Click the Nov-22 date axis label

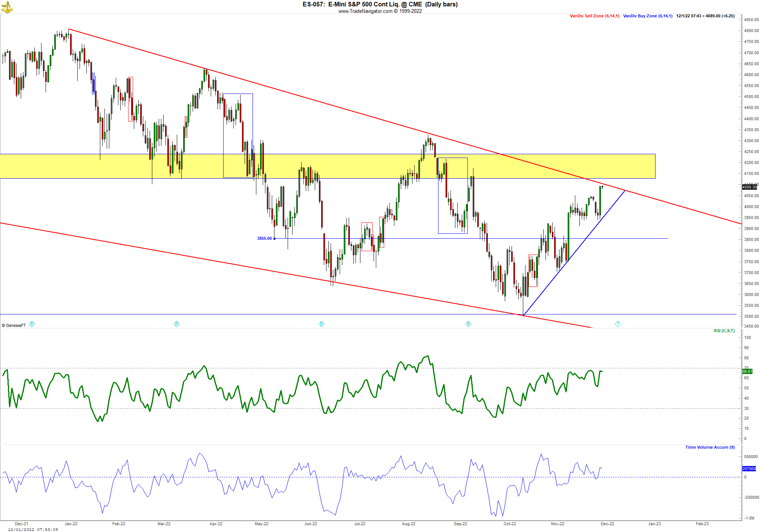pyautogui.click(x=558, y=524)
